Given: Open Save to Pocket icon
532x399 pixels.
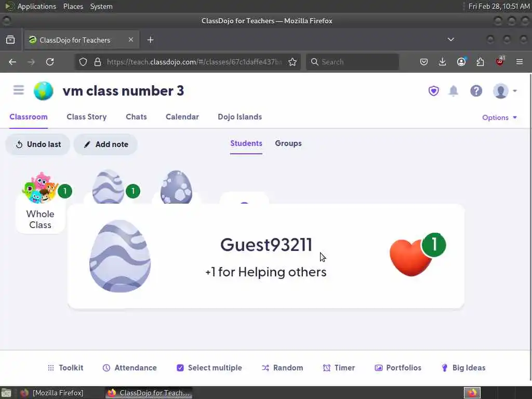Looking at the screenshot, I should [x=424, y=62].
